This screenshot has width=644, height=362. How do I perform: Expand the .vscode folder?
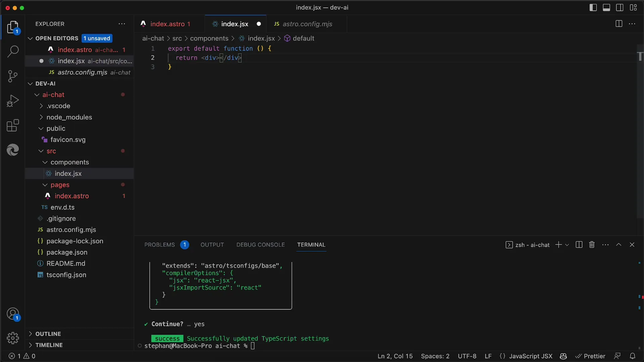41,106
